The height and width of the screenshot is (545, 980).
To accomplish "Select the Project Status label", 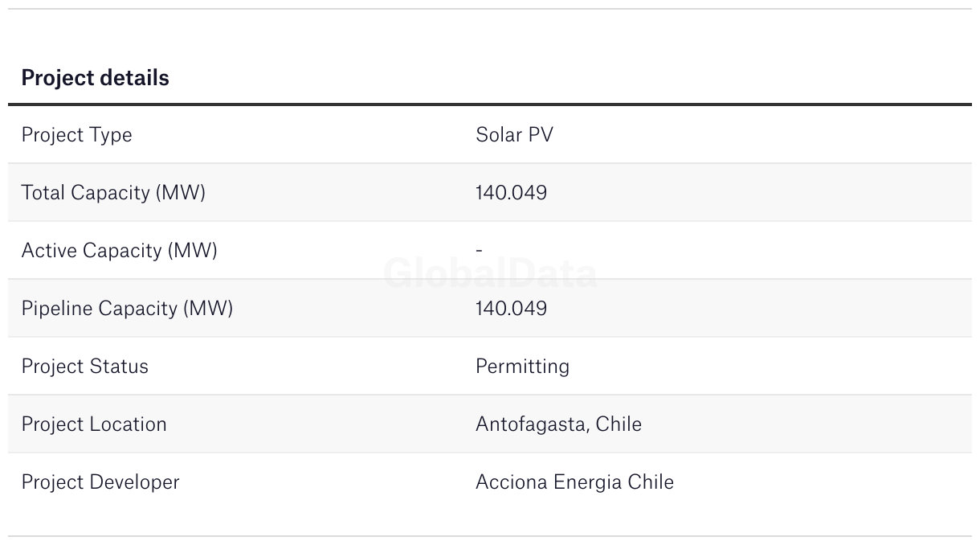I will (x=84, y=367).
